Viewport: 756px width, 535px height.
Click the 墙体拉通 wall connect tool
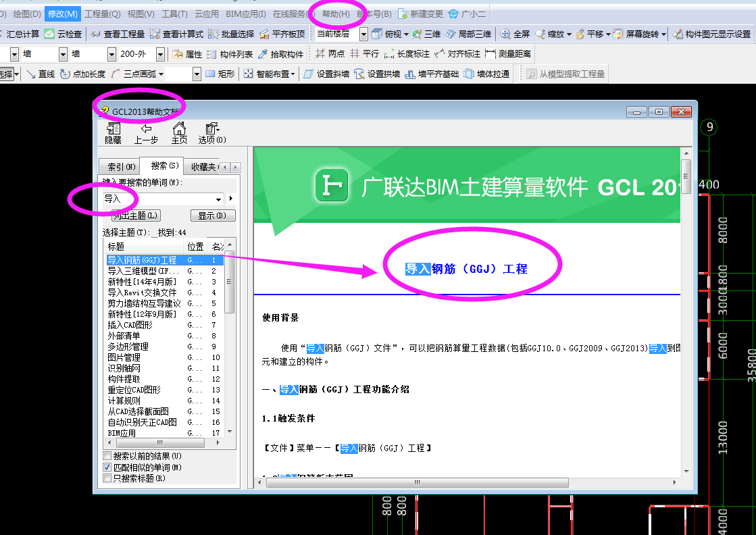point(486,74)
